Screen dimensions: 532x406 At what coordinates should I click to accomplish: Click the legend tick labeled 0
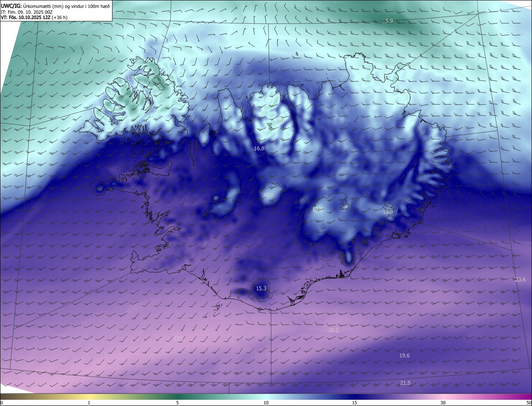tap(2, 403)
